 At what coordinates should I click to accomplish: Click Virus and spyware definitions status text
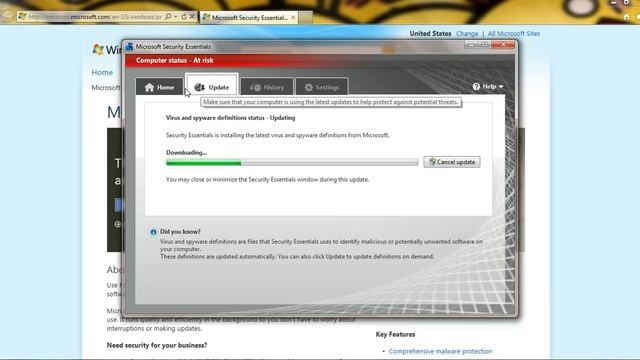pyautogui.click(x=230, y=118)
